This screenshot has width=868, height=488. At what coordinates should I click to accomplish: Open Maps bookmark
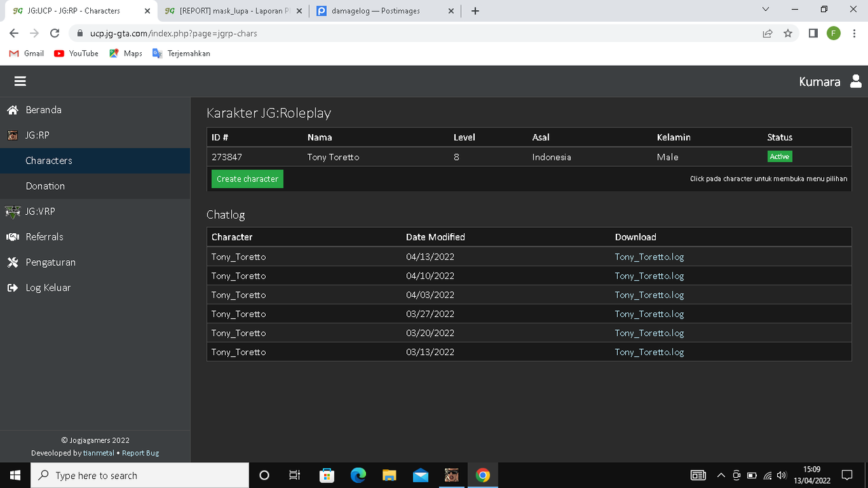(x=125, y=54)
